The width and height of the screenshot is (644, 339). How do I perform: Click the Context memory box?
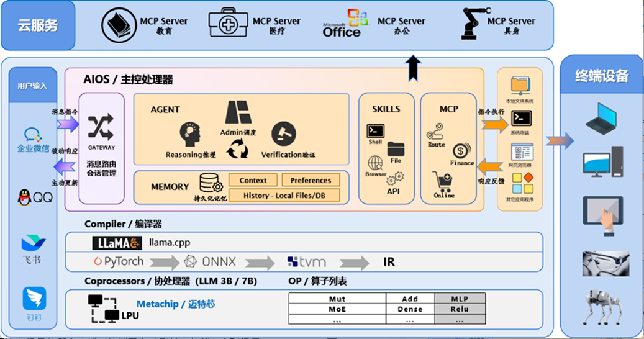[x=253, y=180]
